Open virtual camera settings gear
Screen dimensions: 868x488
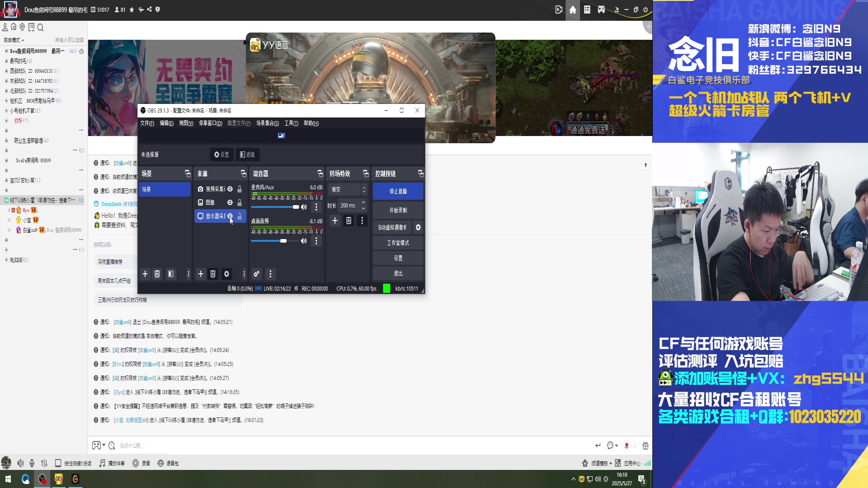point(418,227)
